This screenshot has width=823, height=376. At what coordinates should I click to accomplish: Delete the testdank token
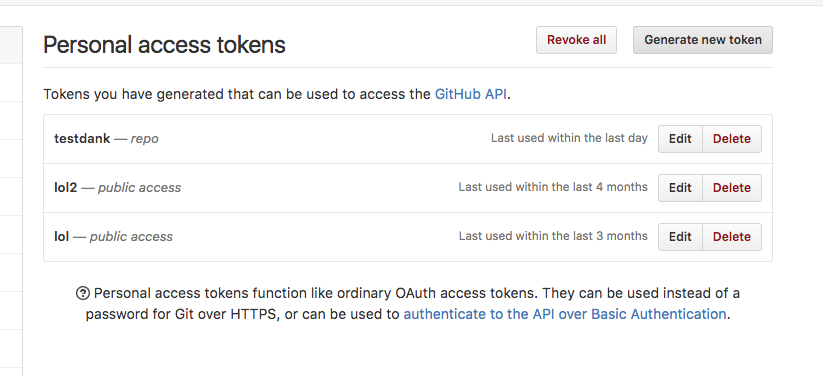[732, 139]
